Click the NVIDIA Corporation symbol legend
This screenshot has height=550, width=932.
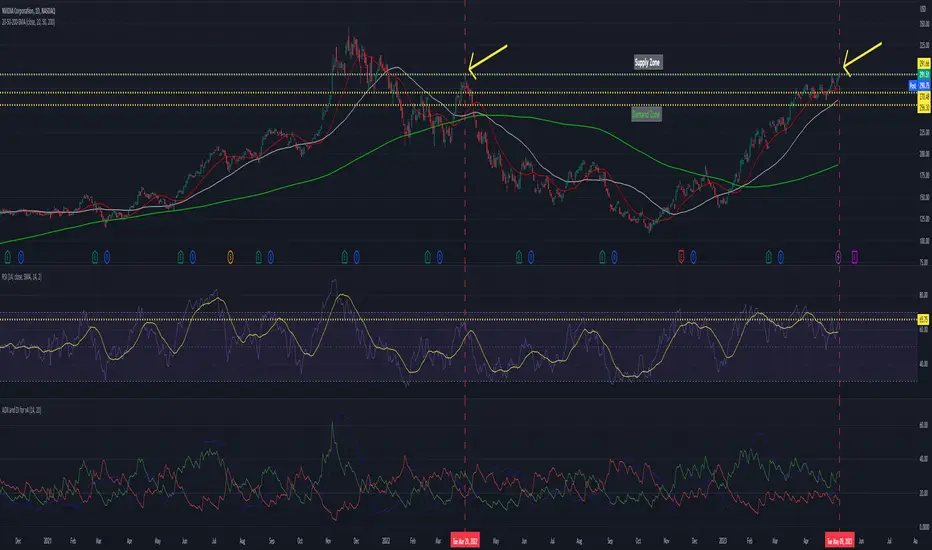coord(29,11)
